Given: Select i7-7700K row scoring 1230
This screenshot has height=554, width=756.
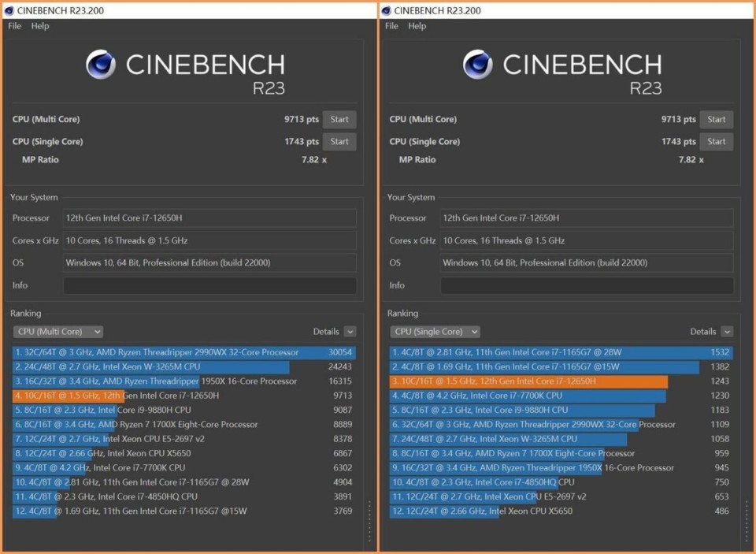Looking at the screenshot, I should click(x=561, y=396).
